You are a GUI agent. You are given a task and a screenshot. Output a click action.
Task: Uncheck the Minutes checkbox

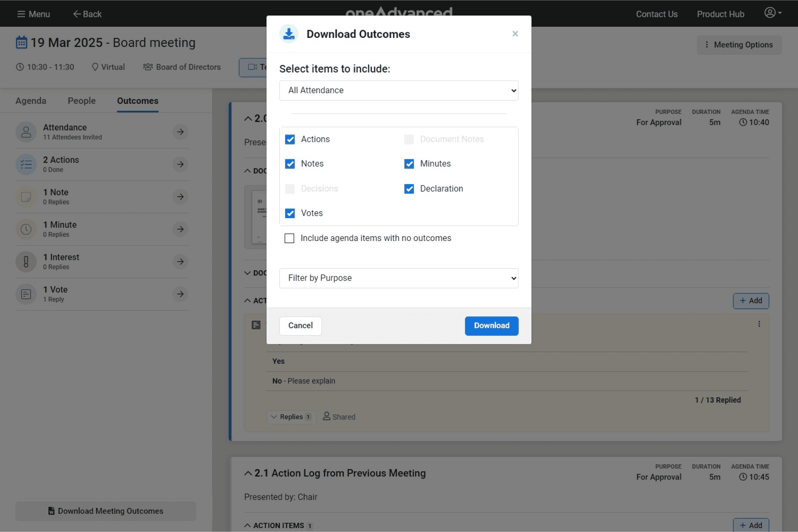click(x=409, y=164)
